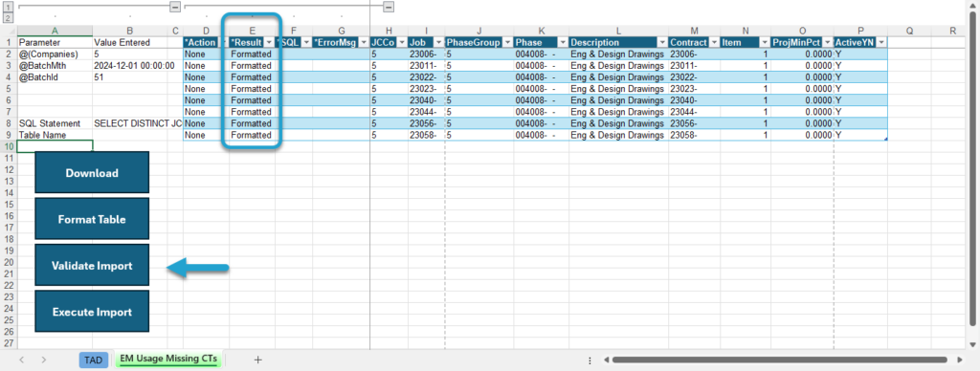
Task: Click the 'SQL Statement' cell
Action: pyautogui.click(x=55, y=123)
